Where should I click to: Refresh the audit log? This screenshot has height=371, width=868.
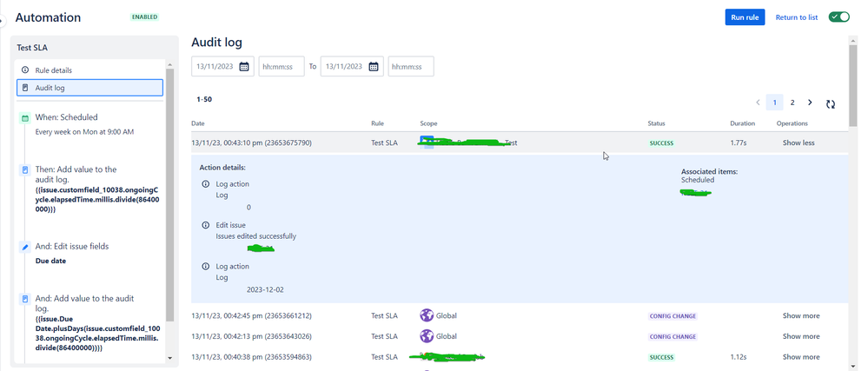tap(831, 104)
